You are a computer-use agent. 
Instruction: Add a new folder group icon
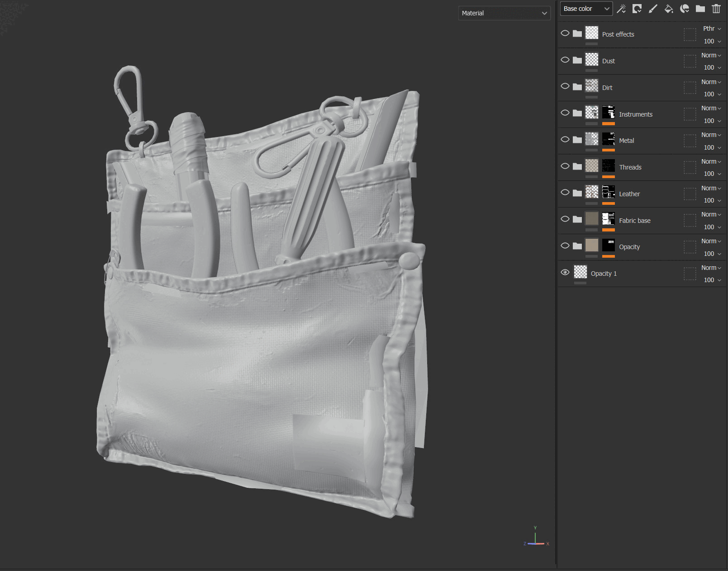(700, 9)
